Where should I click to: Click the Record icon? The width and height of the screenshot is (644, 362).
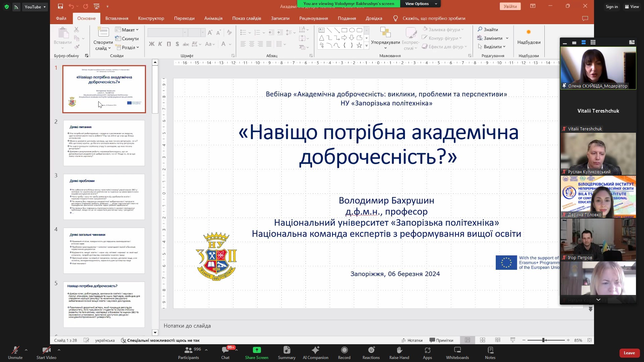(x=344, y=350)
